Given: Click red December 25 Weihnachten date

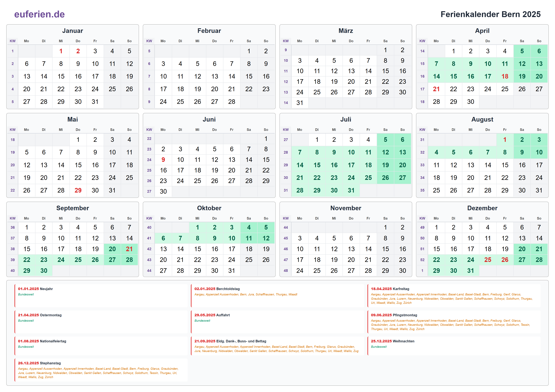Looking at the screenshot, I should point(488,260).
